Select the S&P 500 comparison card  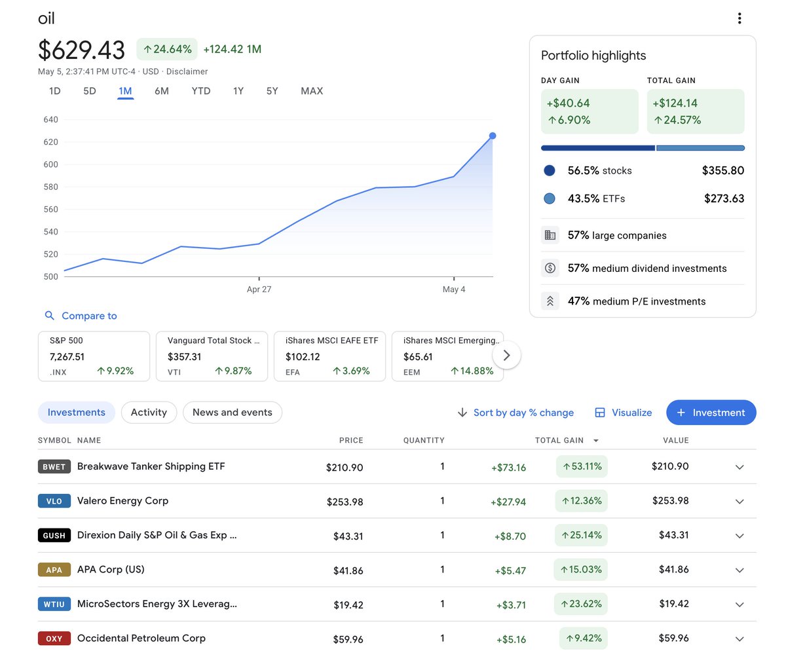pyautogui.click(x=94, y=356)
